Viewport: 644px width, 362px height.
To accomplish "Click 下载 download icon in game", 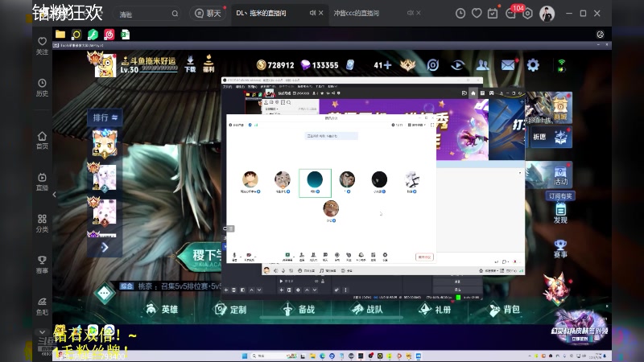I will tap(190, 64).
